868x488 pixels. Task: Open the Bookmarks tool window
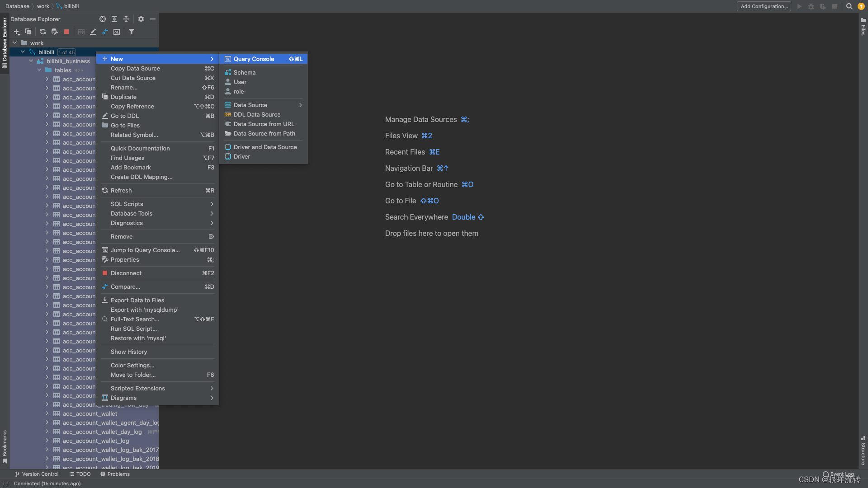(x=5, y=447)
